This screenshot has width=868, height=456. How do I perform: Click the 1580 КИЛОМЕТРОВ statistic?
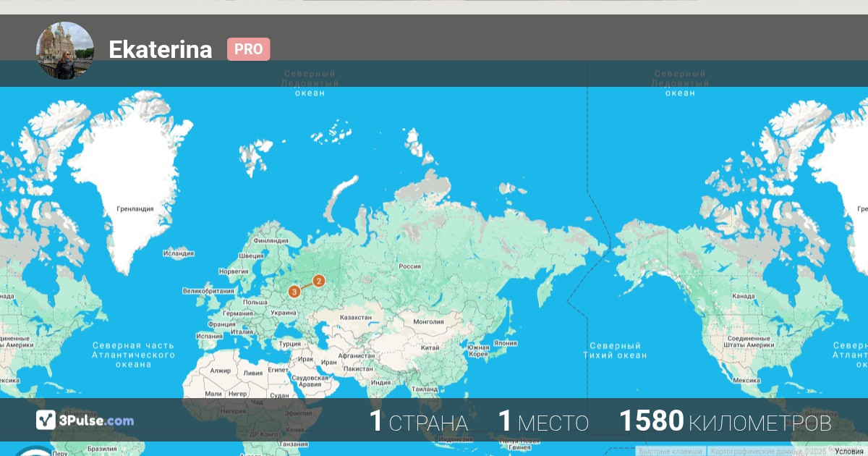pos(725,422)
